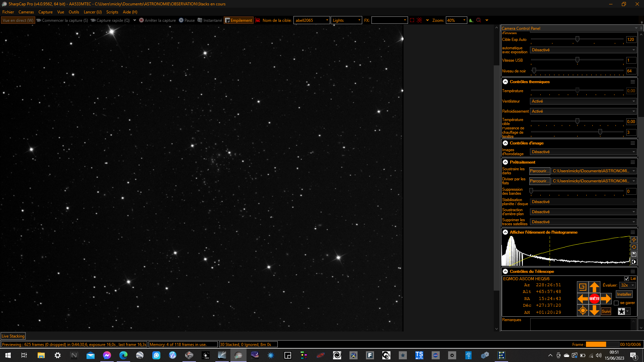644x362 pixels.
Task: Open the Windows Start menu
Action: point(8,355)
